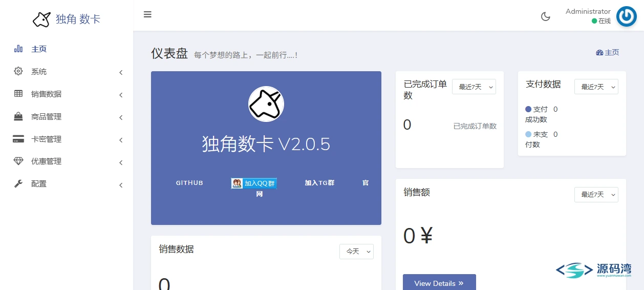Open the Administrator avatar power icon
The image size is (644, 290).
[626, 16]
